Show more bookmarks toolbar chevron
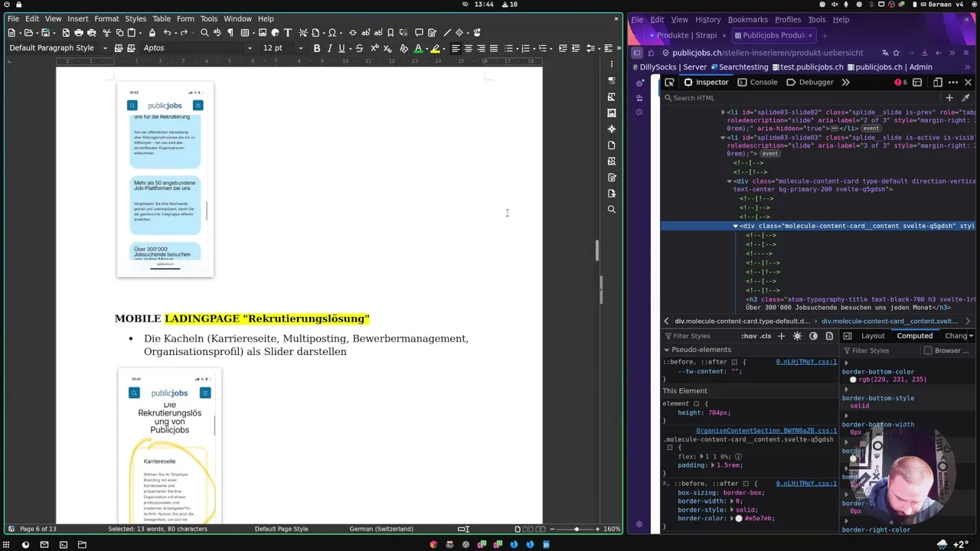This screenshot has height=551, width=980. click(x=967, y=67)
